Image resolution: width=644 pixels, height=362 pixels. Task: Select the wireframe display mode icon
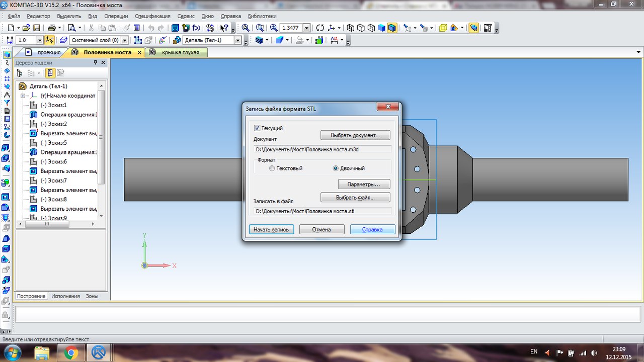(x=351, y=28)
